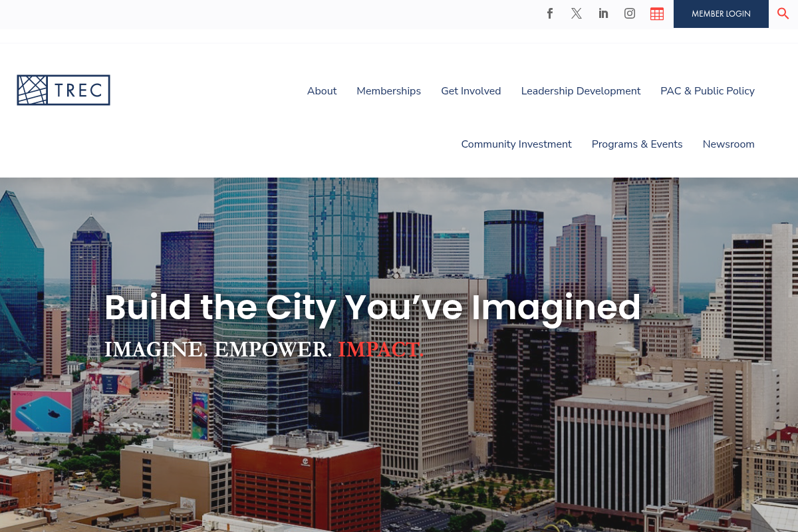Open the About menu
798x532 pixels.
click(322, 91)
